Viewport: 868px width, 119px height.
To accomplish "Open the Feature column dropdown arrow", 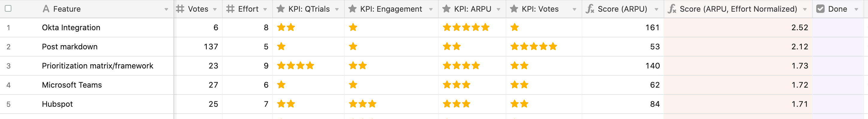I will pos(166,10).
